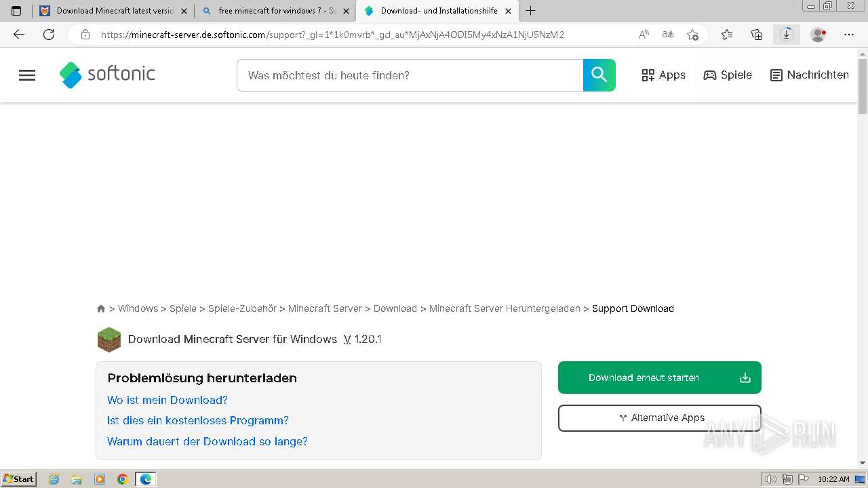The width and height of the screenshot is (868, 488).
Task: Open the Windows Start button
Action: tap(19, 479)
